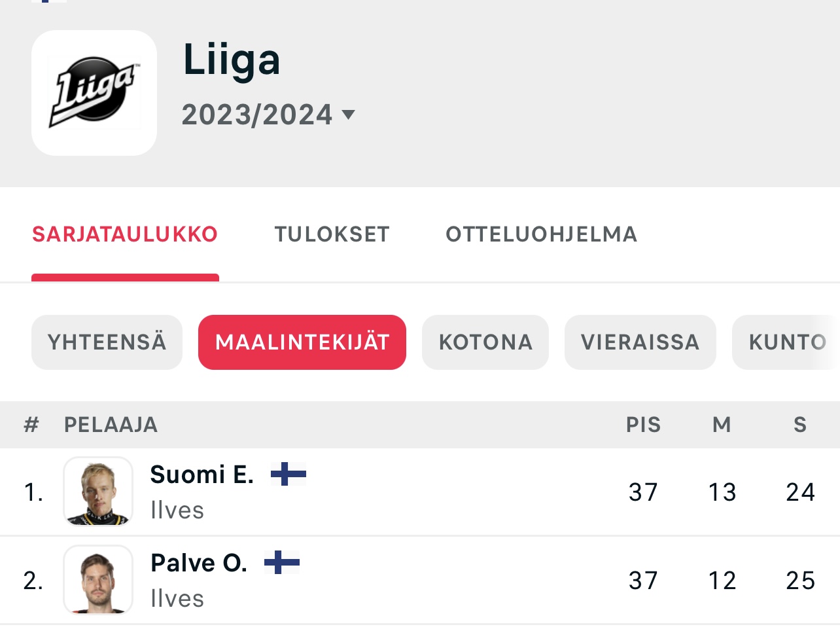
Task: Click Ilves team under Suomi E.
Action: [x=177, y=511]
